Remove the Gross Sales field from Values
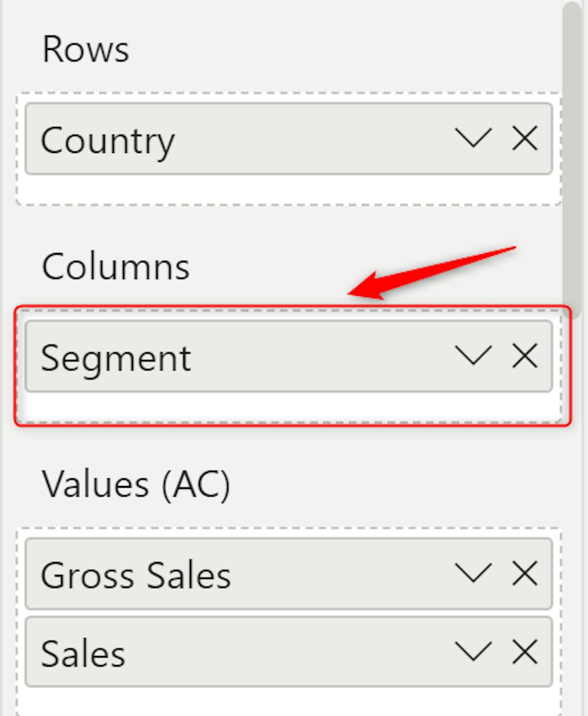This screenshot has height=716, width=588. click(524, 574)
